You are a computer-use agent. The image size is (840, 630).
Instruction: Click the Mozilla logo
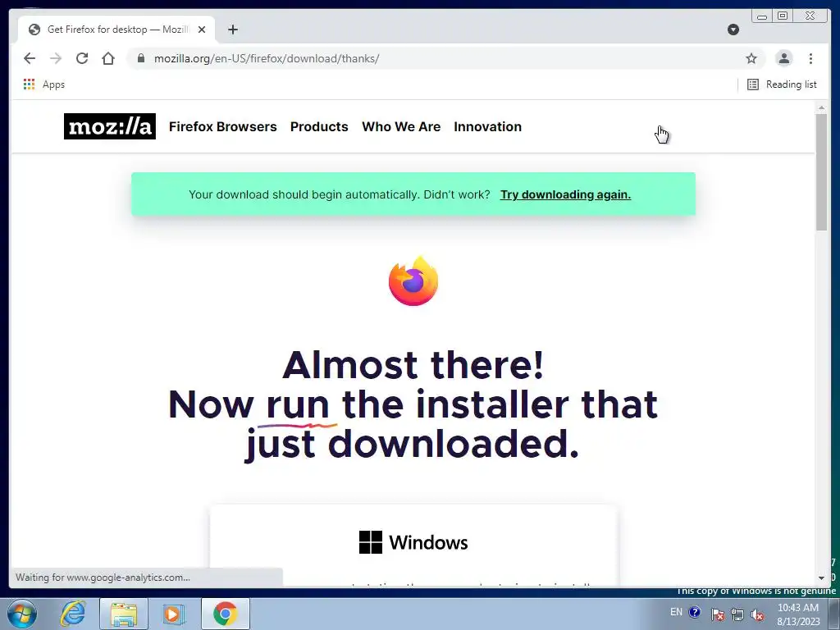(110, 126)
